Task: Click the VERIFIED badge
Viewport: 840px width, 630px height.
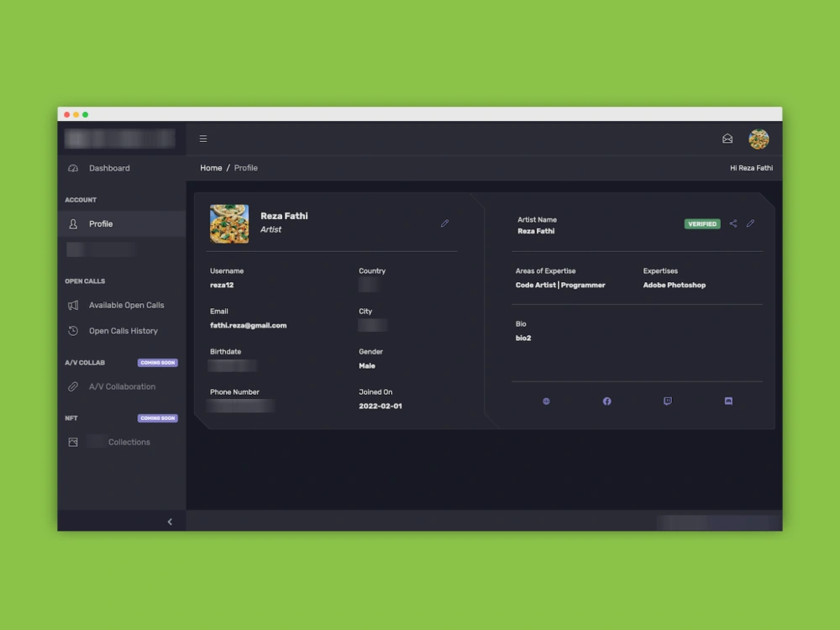Action: (x=701, y=223)
